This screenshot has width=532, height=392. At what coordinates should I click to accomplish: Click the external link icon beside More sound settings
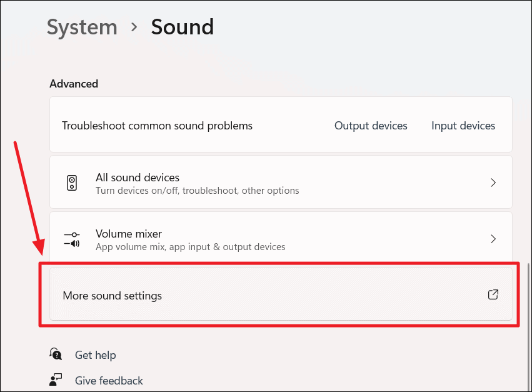point(493,294)
